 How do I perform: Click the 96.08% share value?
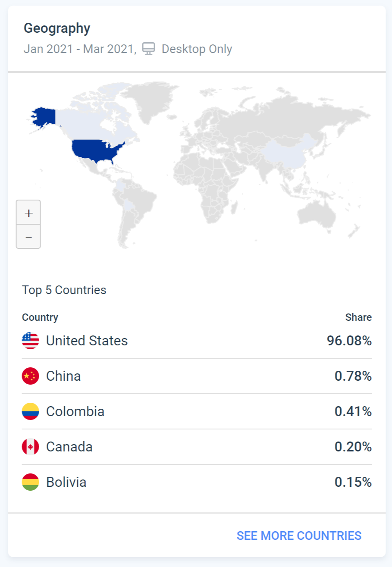tap(349, 341)
